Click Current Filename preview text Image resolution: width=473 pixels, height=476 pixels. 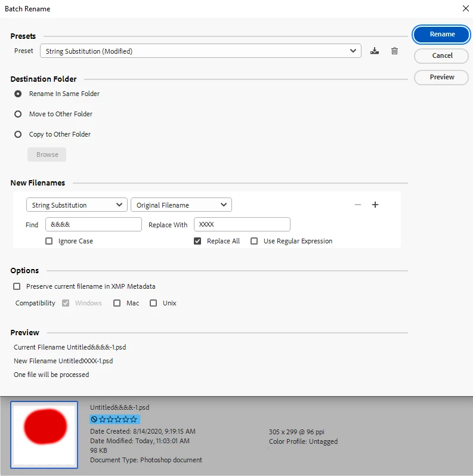70,347
